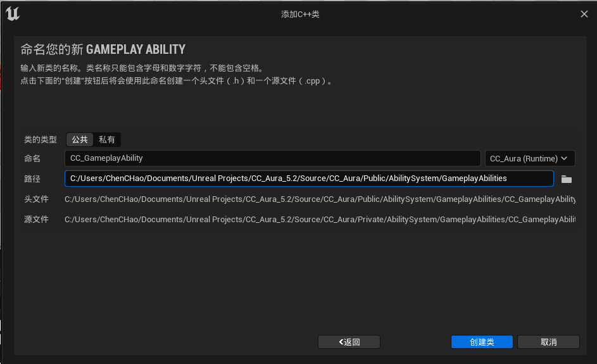Click the 创建类 button
597x364 pixels.
click(x=482, y=342)
